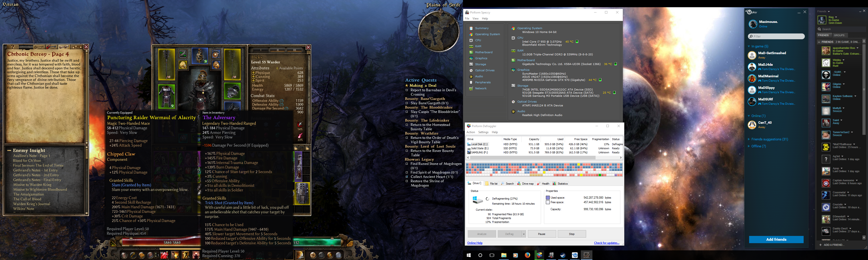Open View menu in Speccy
868x260 pixels.
tap(475, 19)
